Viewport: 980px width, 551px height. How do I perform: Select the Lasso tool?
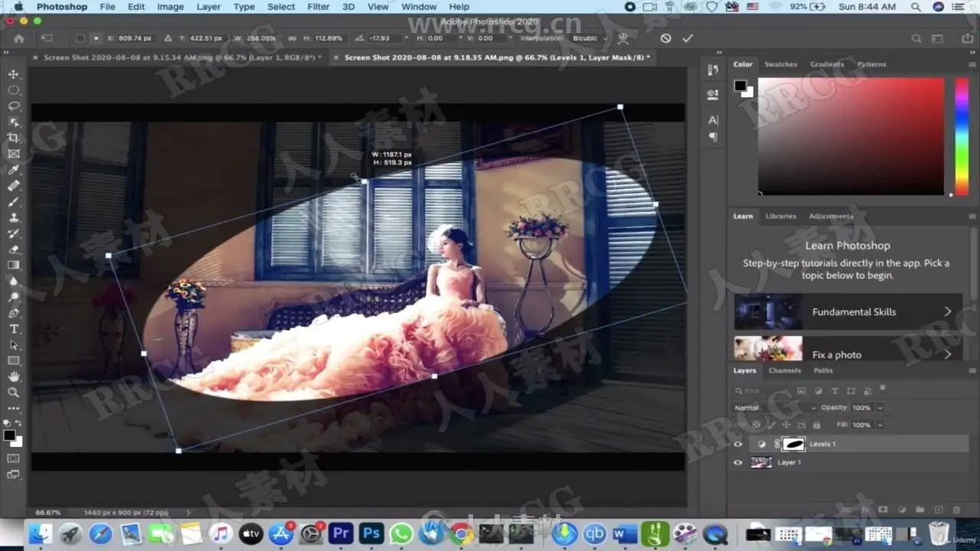pos(14,106)
